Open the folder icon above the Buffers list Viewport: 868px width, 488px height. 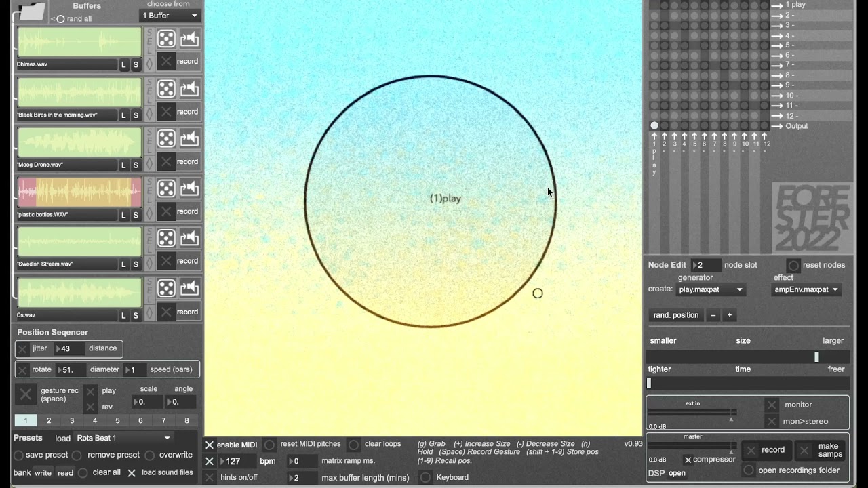click(31, 12)
